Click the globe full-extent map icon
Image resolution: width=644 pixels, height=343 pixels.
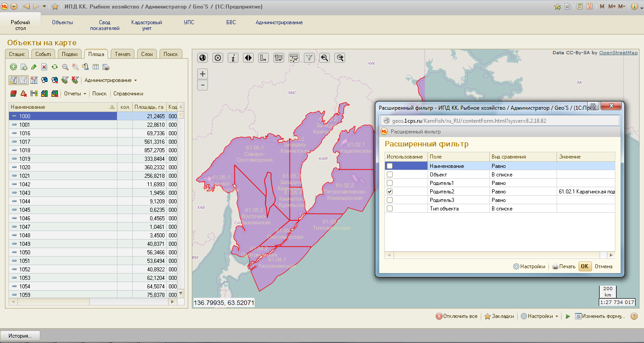(x=203, y=58)
